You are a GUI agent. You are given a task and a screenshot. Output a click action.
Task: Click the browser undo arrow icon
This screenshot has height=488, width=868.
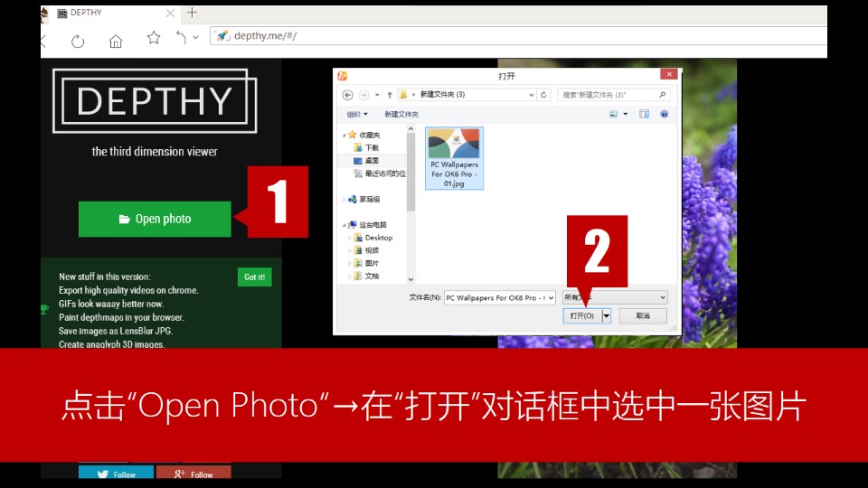pyautogui.click(x=182, y=38)
